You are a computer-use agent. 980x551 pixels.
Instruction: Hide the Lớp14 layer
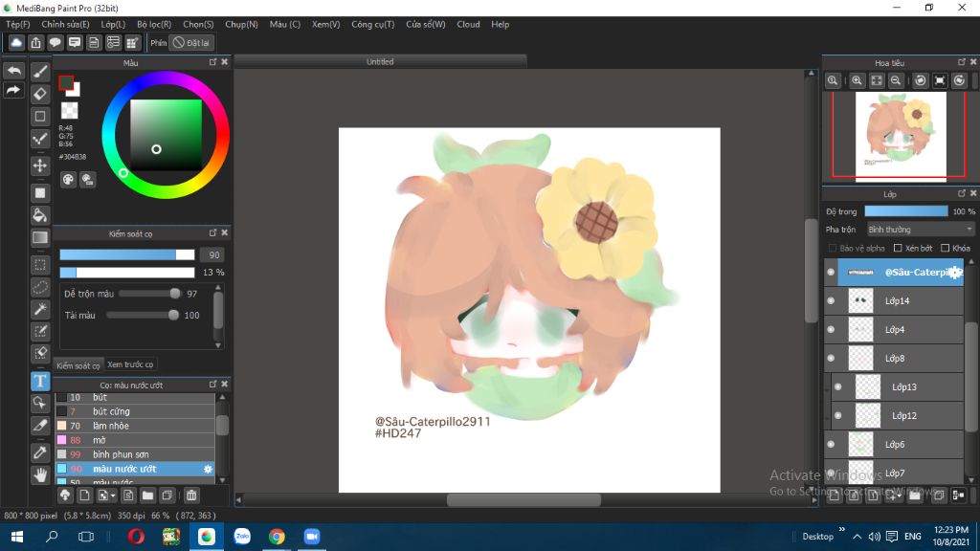(831, 300)
